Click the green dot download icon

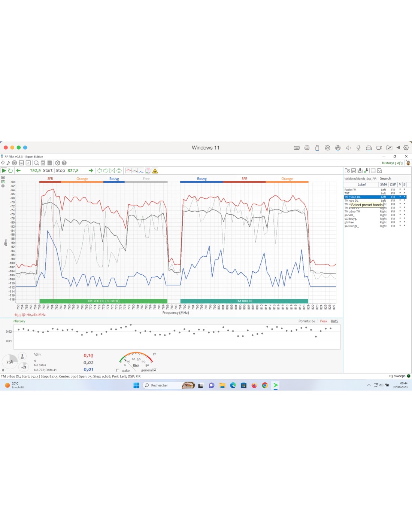[367, 171]
